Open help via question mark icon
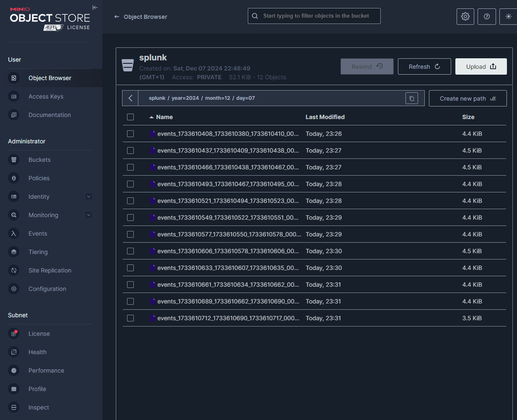517x420 pixels. tap(486, 17)
